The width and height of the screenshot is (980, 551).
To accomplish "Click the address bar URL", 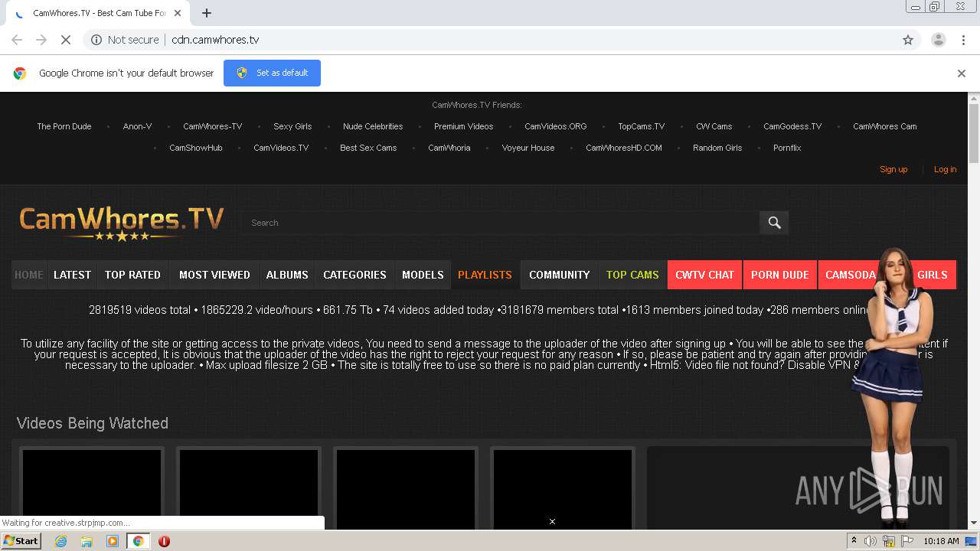I will coord(215,40).
